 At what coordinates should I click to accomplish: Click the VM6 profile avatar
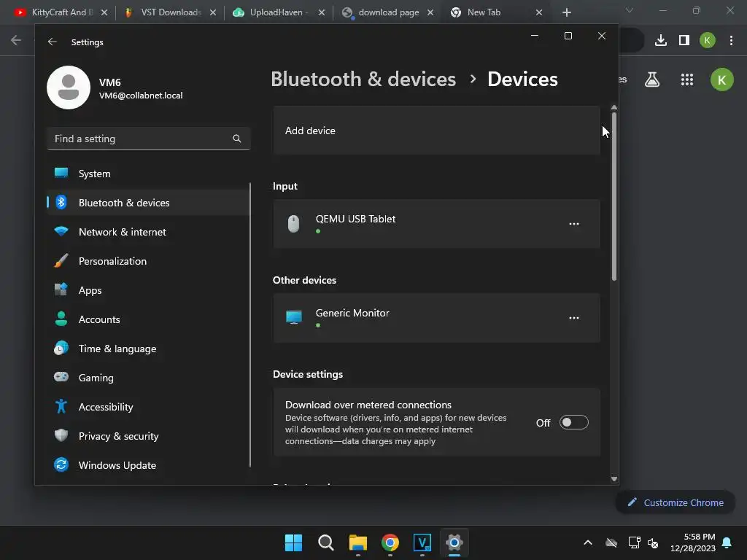coord(69,87)
